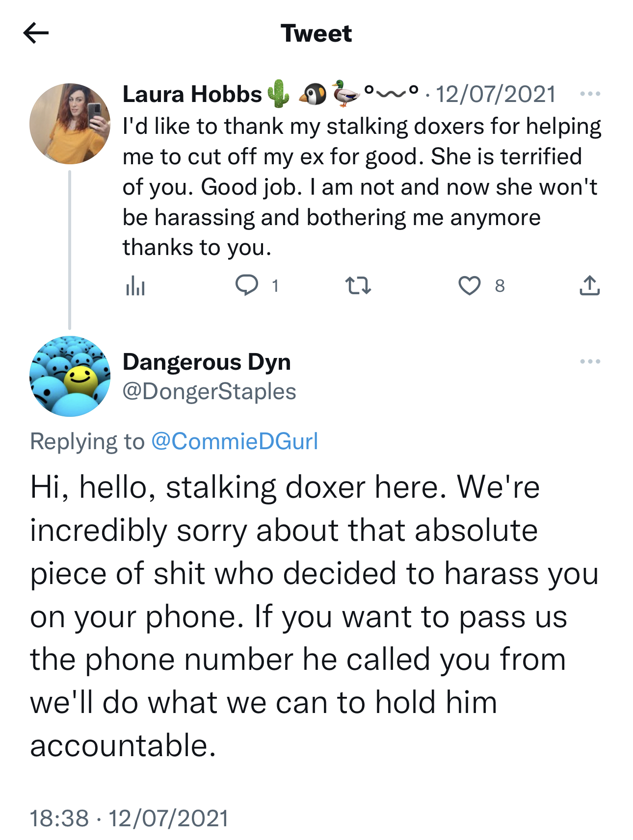The image size is (633, 840).
Task: Open more options on Laura Hobbs' tweet
Action: tap(589, 94)
